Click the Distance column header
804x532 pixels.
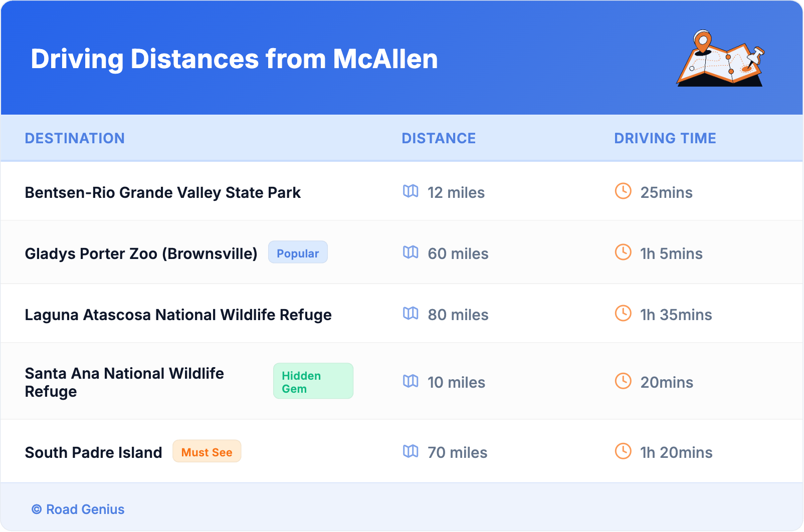point(439,138)
